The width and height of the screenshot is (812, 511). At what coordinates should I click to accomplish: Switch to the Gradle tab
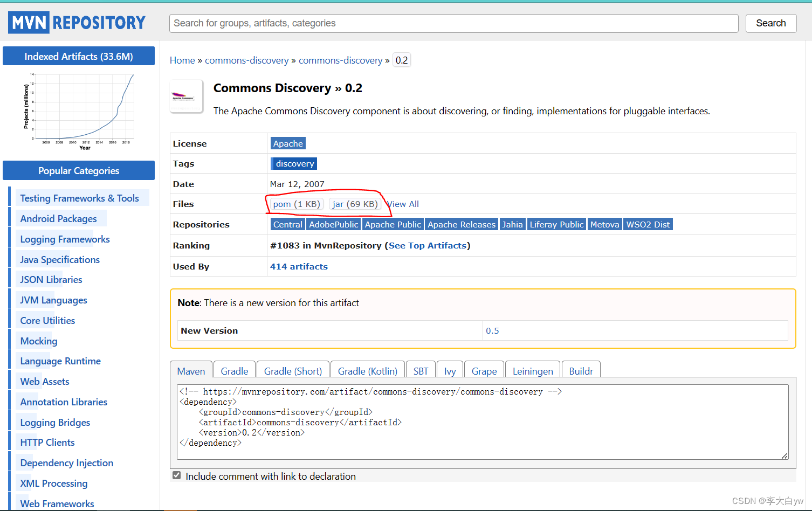[235, 371]
